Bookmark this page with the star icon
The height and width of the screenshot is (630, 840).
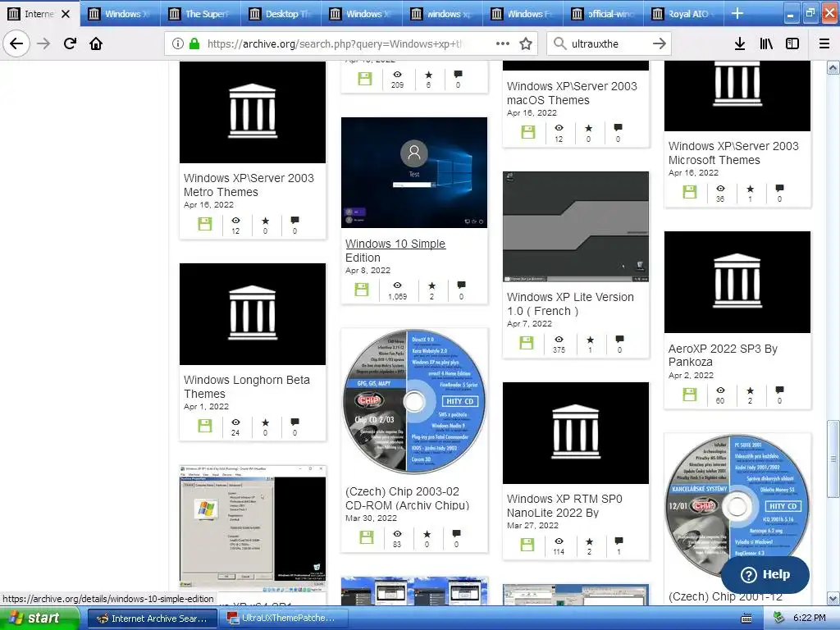click(x=526, y=43)
